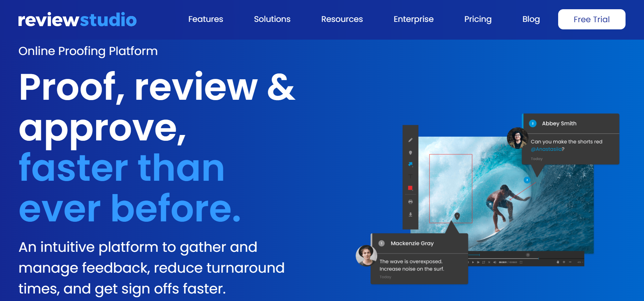Select the pencil draw tool

(x=410, y=140)
